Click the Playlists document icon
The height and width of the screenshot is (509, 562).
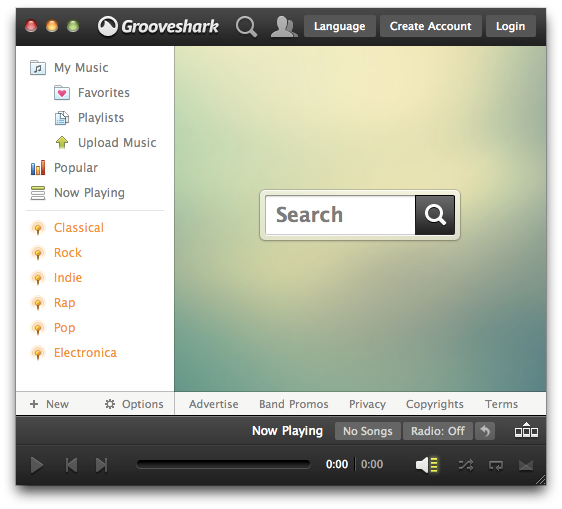click(x=62, y=118)
